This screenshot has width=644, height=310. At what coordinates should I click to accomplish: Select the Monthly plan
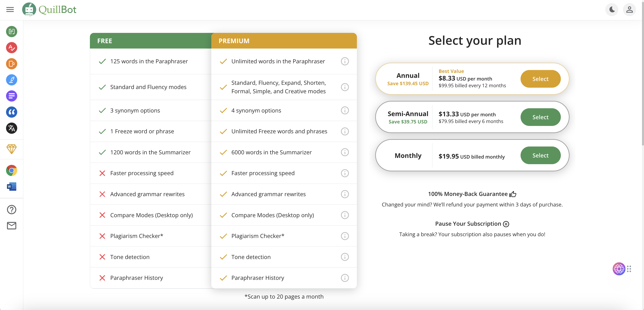coord(540,155)
